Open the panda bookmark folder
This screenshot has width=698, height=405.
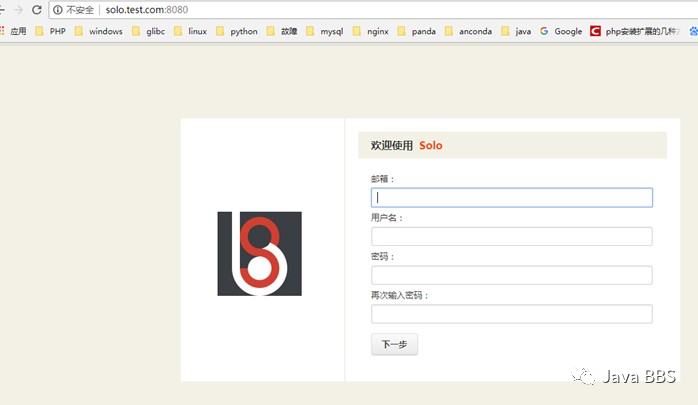pyautogui.click(x=416, y=31)
